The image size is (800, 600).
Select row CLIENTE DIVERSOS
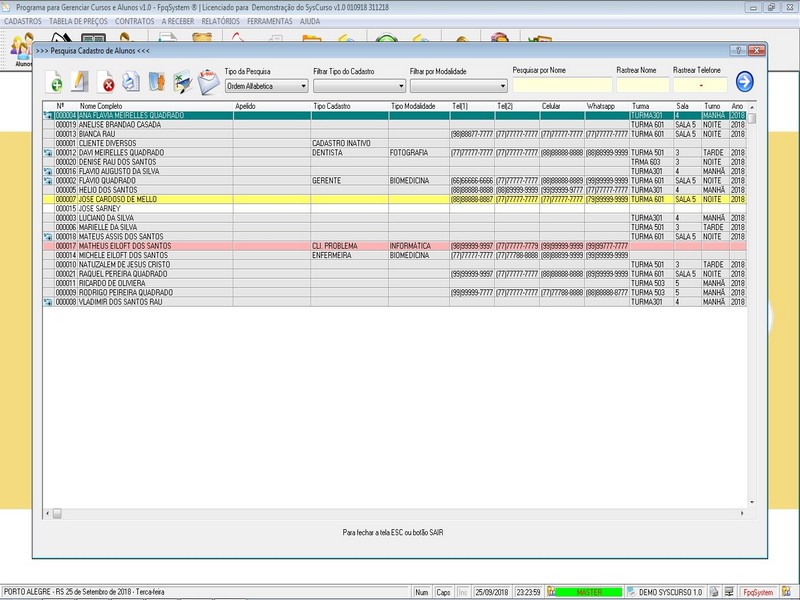394,143
